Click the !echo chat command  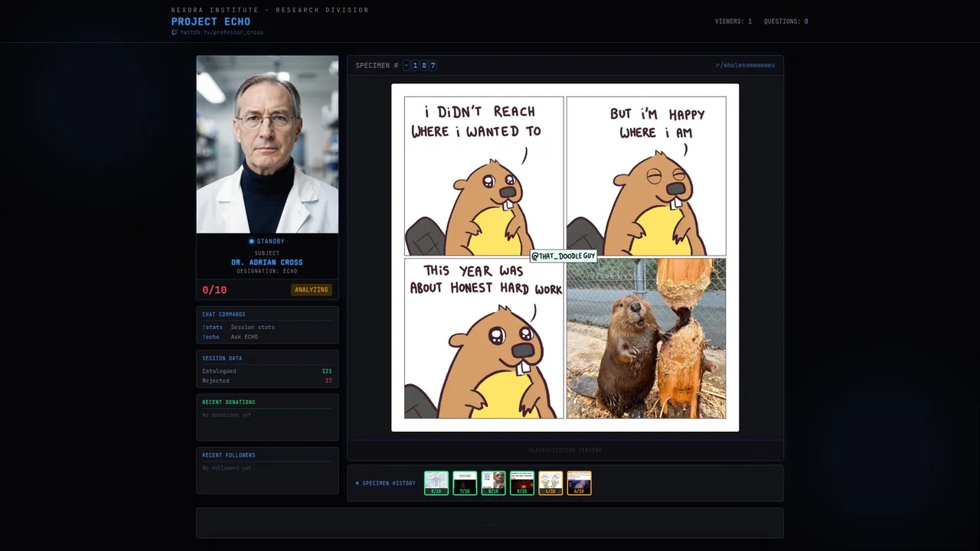(211, 337)
